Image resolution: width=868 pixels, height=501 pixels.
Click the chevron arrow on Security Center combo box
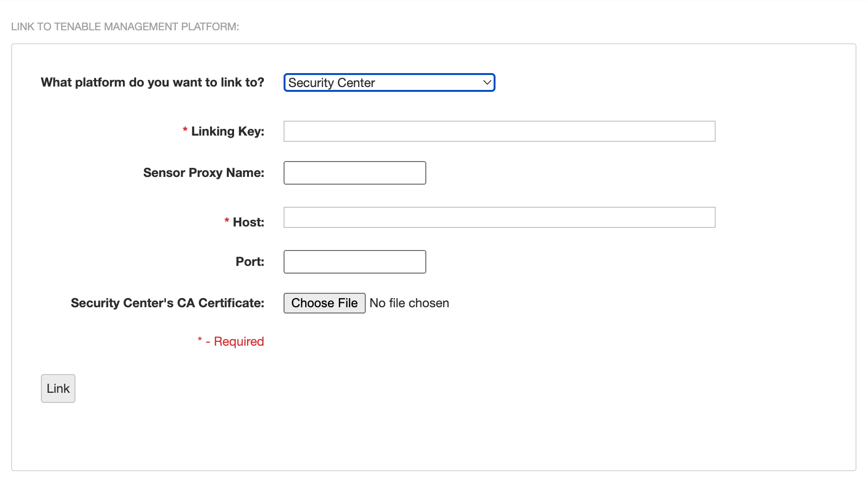[487, 83]
